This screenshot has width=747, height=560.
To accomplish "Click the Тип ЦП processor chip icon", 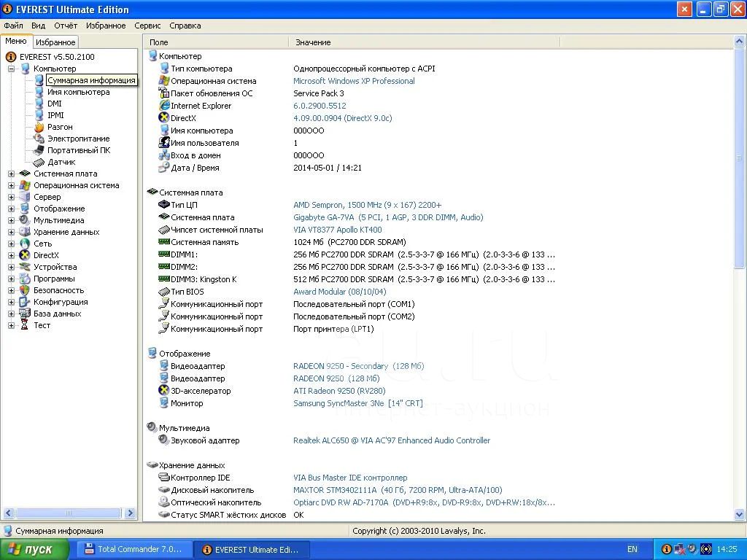I will pyautogui.click(x=164, y=205).
